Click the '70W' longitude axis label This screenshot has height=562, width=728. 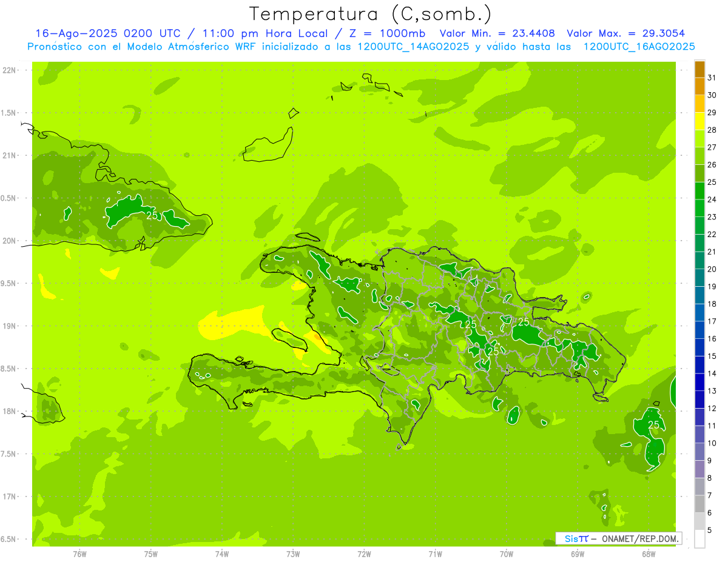click(507, 554)
